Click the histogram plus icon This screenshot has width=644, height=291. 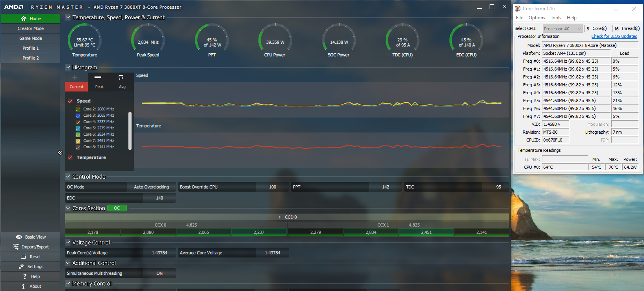click(x=75, y=77)
